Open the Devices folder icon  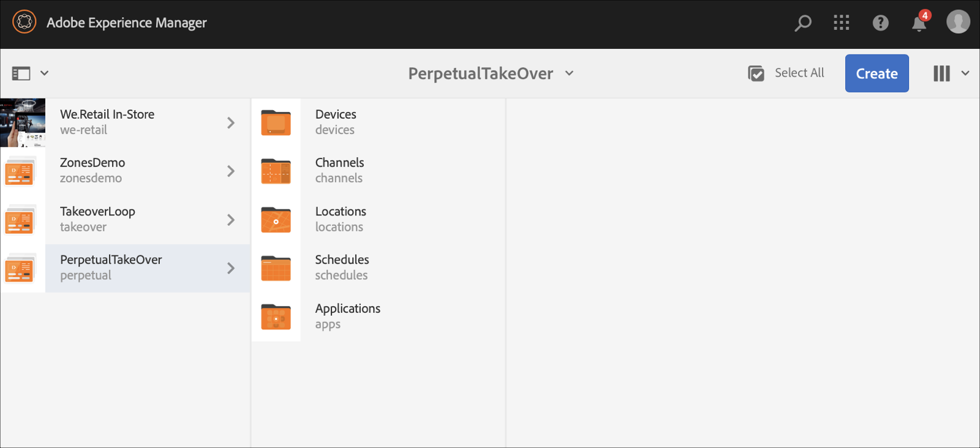tap(276, 122)
